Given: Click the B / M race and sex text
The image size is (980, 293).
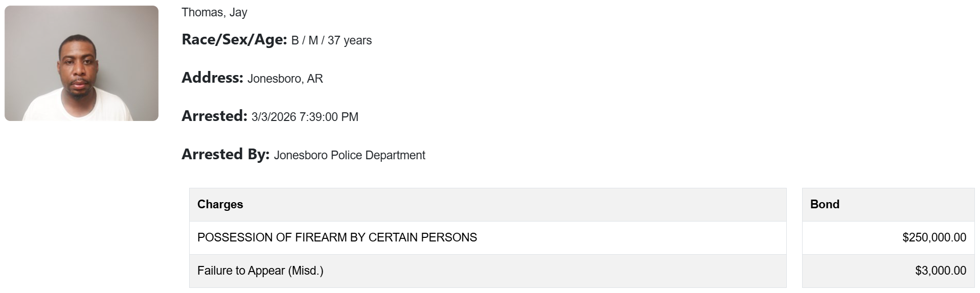Looking at the screenshot, I should (305, 41).
